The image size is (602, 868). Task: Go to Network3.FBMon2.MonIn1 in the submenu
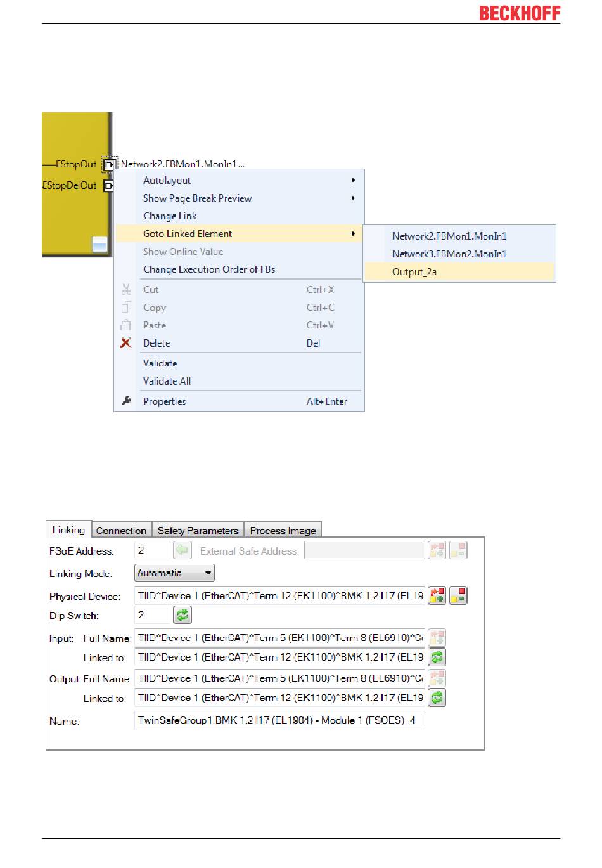tap(459, 254)
